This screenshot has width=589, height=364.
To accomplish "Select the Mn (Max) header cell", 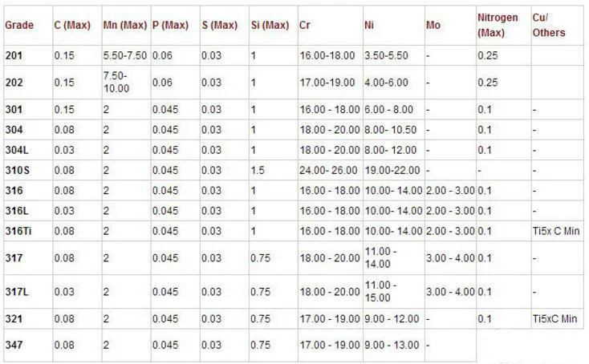I will 124,26.
